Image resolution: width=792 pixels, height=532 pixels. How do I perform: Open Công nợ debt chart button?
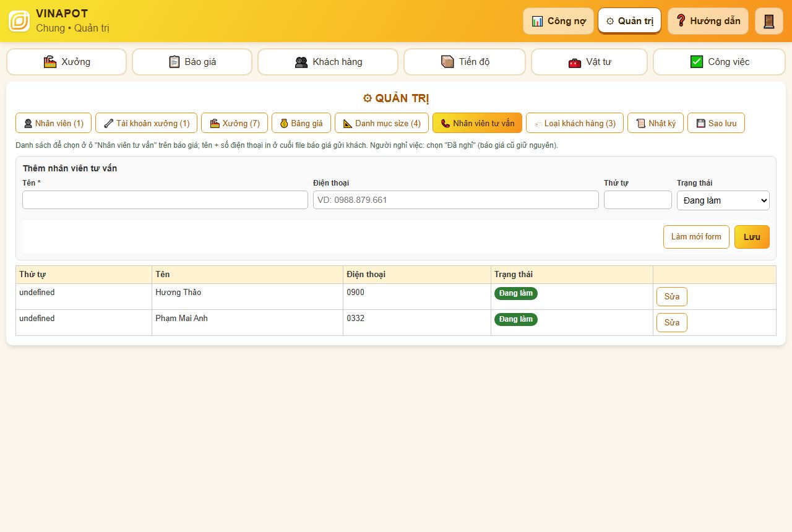point(558,21)
